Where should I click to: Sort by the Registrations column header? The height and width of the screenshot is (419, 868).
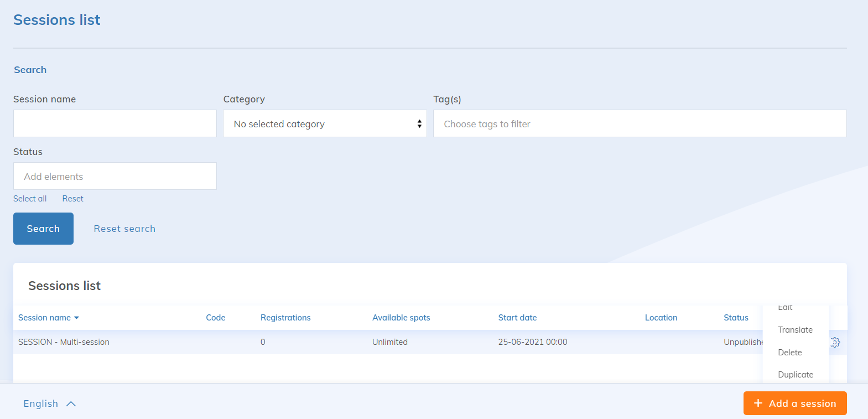click(x=285, y=318)
